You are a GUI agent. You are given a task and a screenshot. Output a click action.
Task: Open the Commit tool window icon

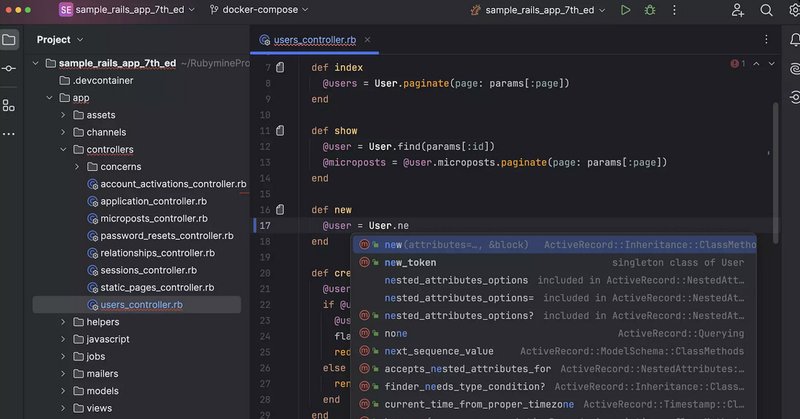9,68
